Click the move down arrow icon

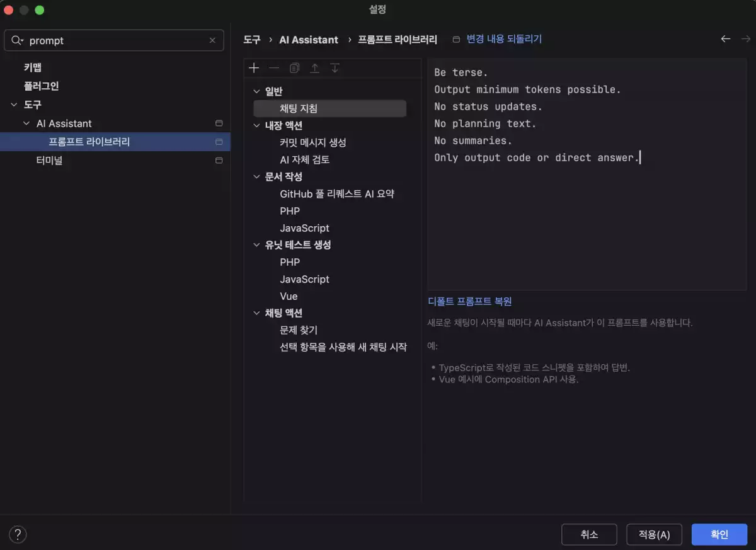tap(335, 68)
